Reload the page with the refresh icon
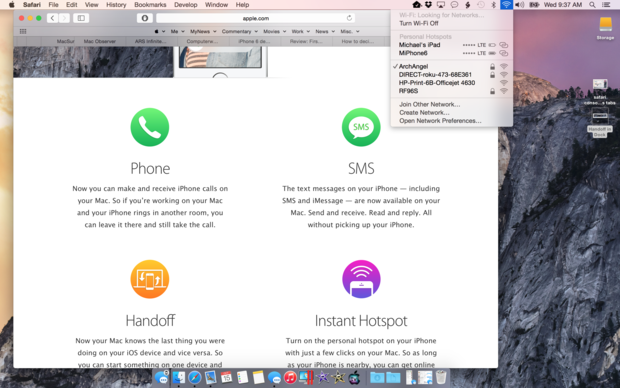 (349, 18)
